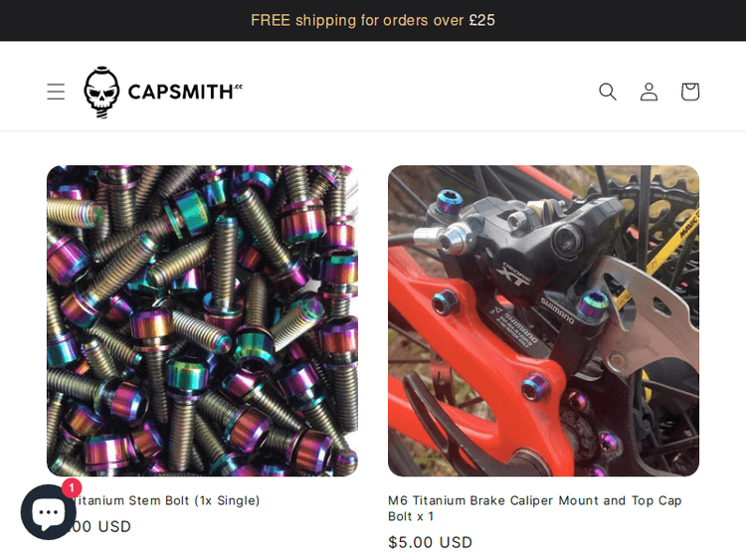Open the account login icon
Screen dimensions: 746x560
tap(649, 92)
